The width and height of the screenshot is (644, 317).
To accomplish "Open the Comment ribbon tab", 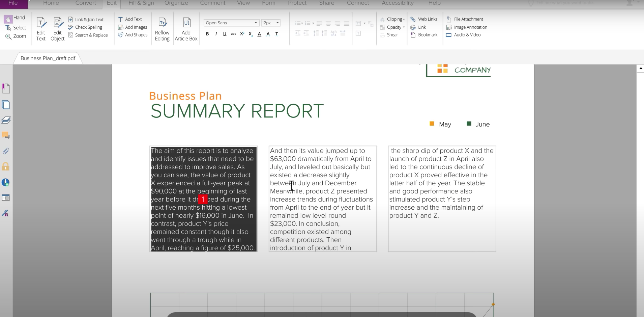I will click(212, 3).
